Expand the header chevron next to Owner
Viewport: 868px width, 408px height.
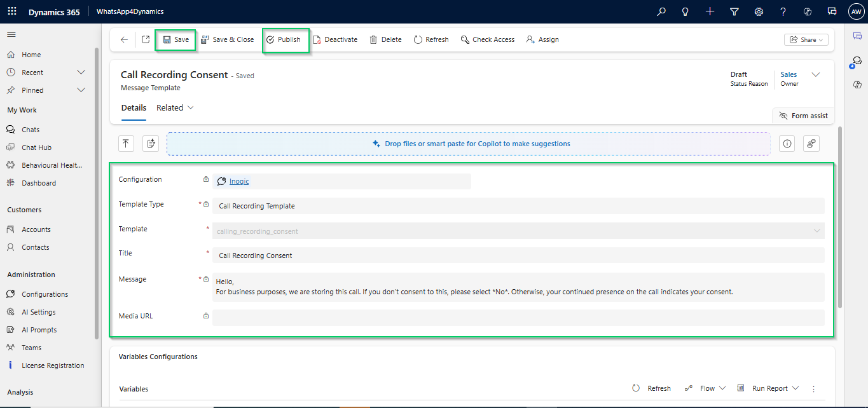[816, 75]
